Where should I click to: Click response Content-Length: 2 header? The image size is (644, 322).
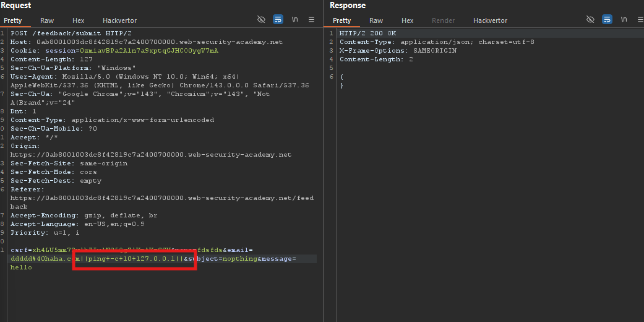point(376,59)
